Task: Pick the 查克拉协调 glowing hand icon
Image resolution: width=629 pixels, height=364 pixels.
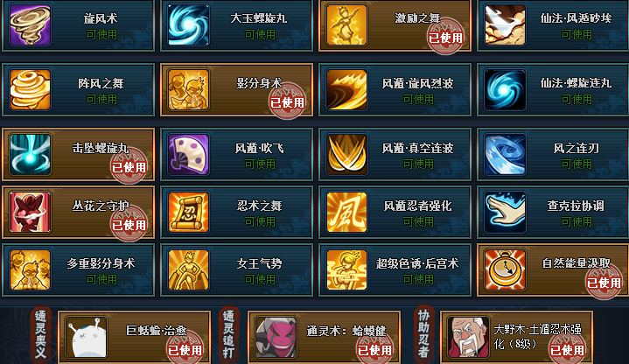Action: (x=505, y=213)
